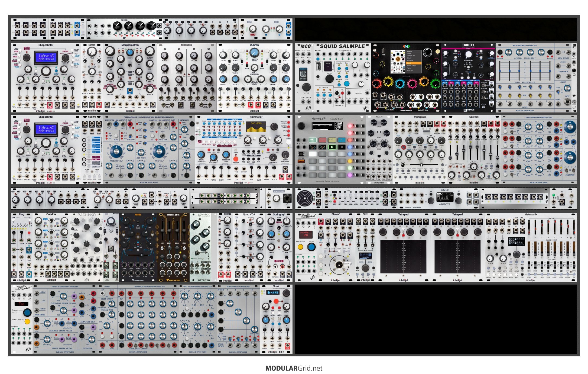
Task: Click the headphone jack on the HEADPHONES 1U tile
Action: [x=287, y=198]
